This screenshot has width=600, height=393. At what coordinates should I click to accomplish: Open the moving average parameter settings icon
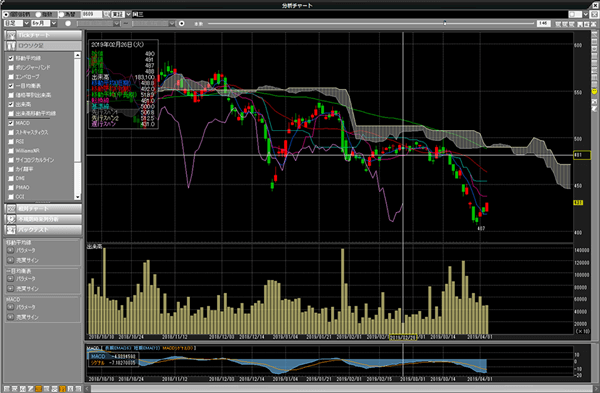point(10,250)
